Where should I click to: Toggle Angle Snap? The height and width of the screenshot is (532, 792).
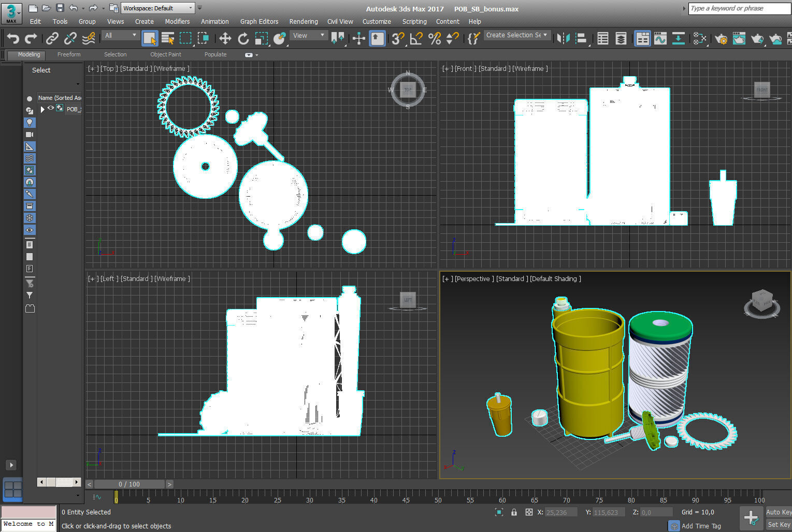click(416, 38)
